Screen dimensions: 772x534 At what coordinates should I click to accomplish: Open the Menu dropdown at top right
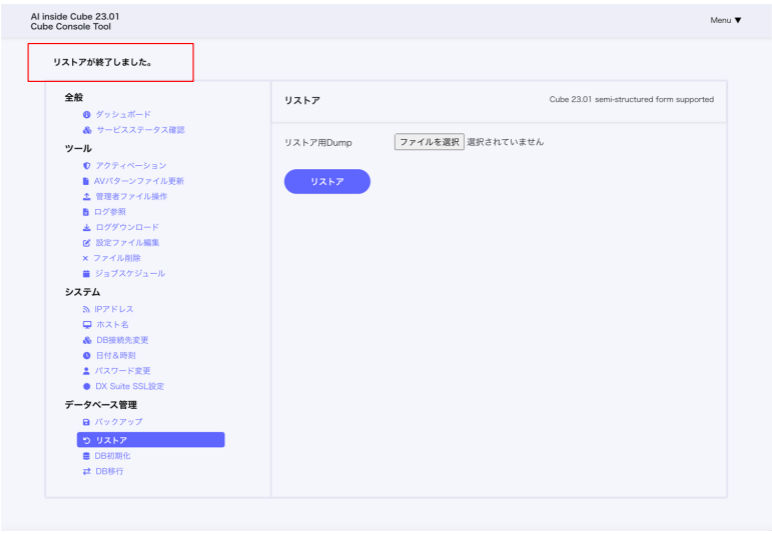726,20
